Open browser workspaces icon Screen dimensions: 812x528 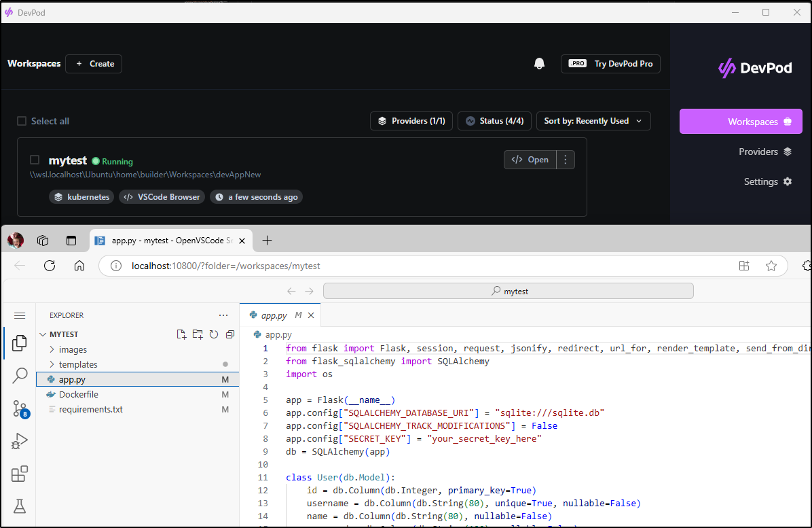[43, 241]
